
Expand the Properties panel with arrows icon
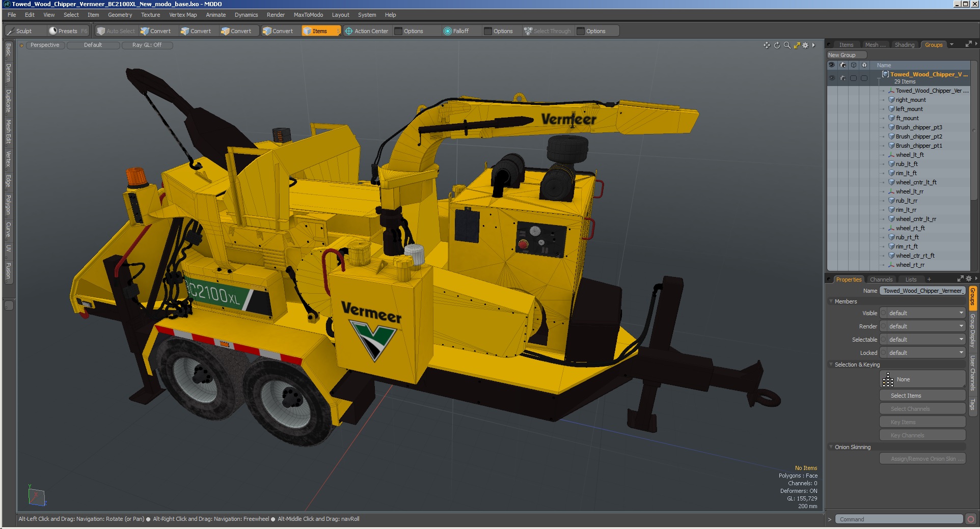pyautogui.click(x=960, y=279)
